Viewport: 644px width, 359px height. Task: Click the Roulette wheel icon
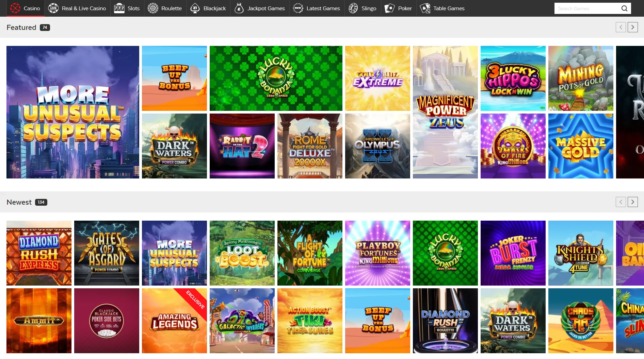(x=153, y=8)
